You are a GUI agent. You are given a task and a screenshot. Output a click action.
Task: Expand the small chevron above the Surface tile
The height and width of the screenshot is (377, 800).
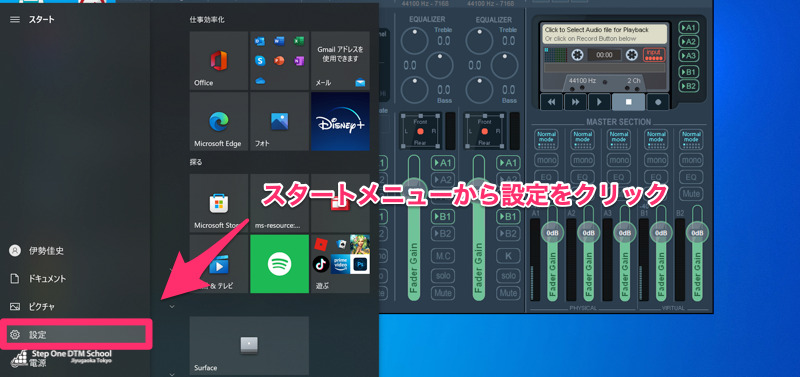[x=172, y=307]
